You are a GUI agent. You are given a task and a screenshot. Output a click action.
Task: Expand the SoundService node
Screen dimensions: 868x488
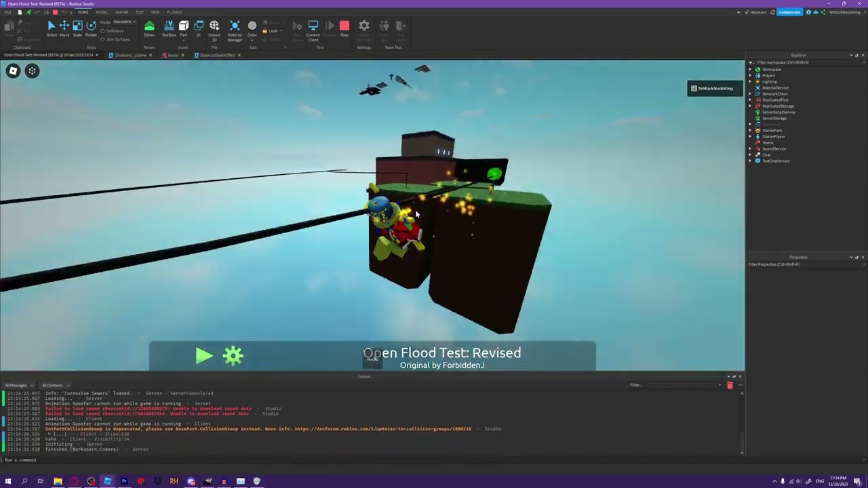pyautogui.click(x=751, y=148)
